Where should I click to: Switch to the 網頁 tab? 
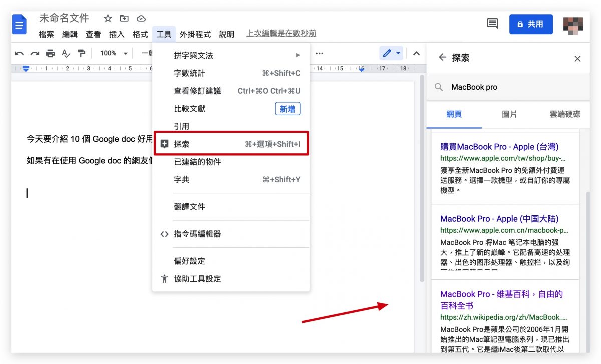pyautogui.click(x=454, y=114)
